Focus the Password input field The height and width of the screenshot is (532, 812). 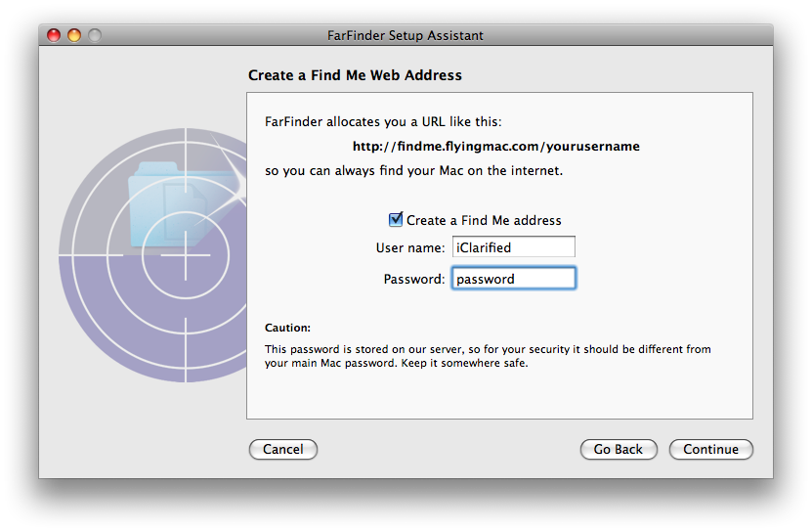click(514, 279)
